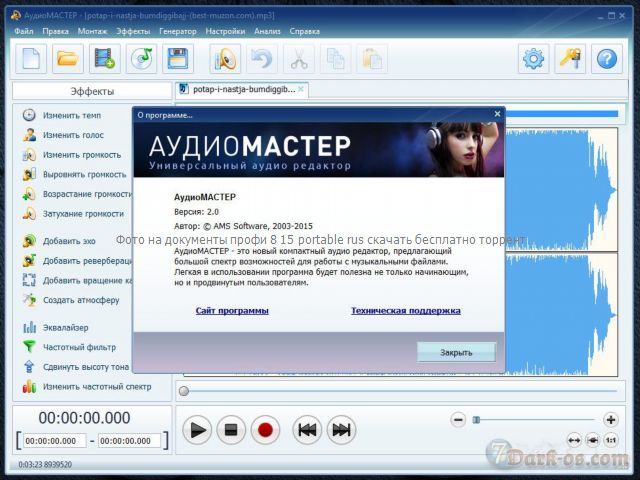Click the keys registration icon

tap(570, 59)
